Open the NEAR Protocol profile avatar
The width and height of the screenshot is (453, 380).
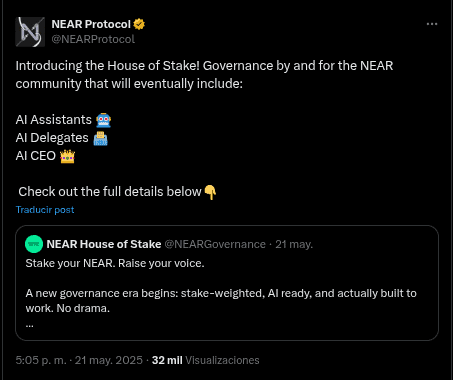30,32
